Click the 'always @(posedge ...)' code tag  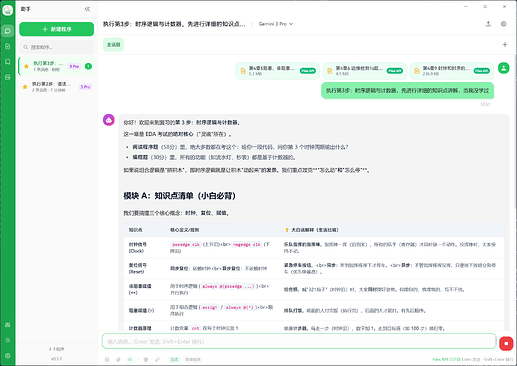pos(228,286)
